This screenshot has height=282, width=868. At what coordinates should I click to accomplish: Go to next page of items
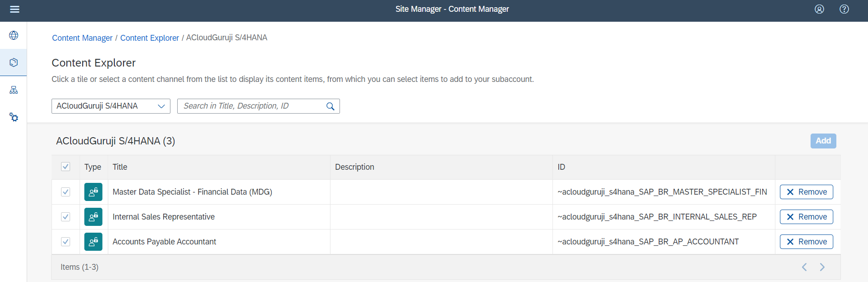(822, 267)
